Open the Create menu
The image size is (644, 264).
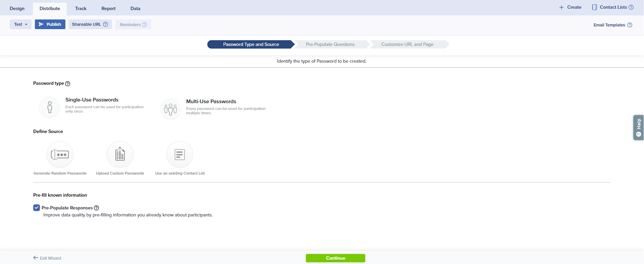[x=570, y=7]
